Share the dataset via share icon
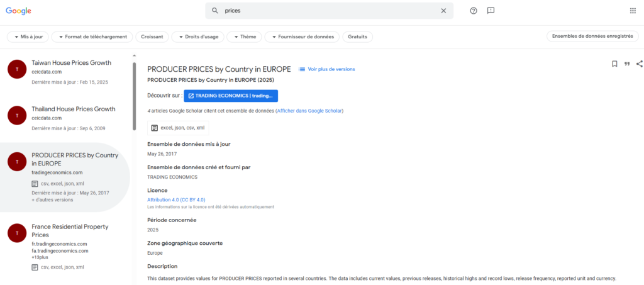 pyautogui.click(x=640, y=64)
